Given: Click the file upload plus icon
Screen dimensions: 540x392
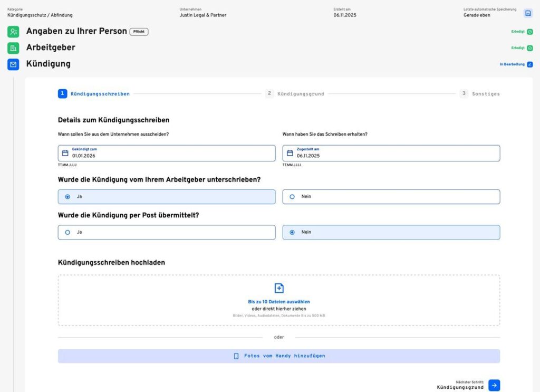Looking at the screenshot, I should tap(279, 288).
